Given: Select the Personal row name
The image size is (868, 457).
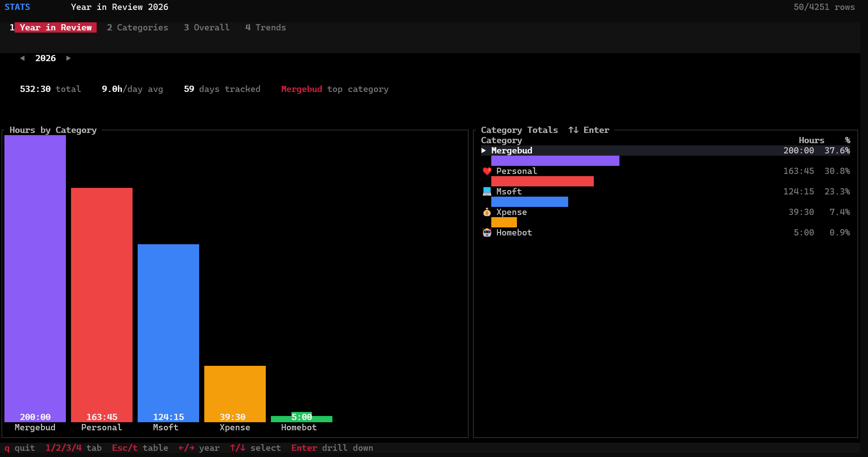Looking at the screenshot, I should (517, 171).
